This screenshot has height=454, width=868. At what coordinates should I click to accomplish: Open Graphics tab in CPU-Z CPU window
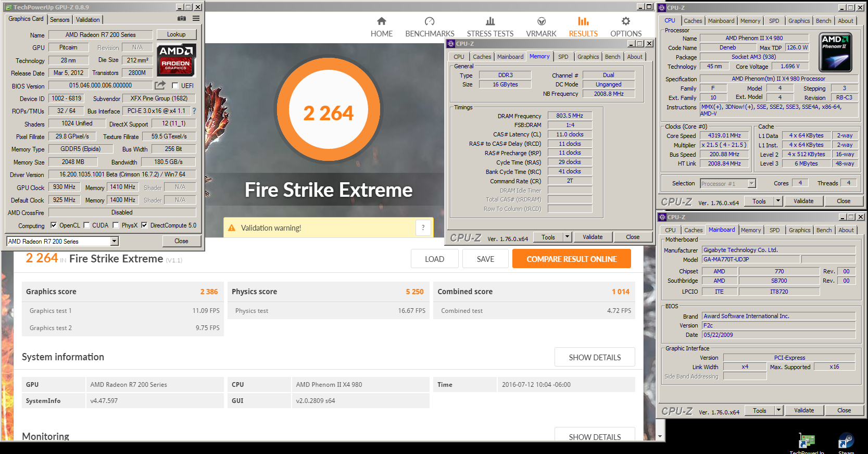(x=799, y=21)
